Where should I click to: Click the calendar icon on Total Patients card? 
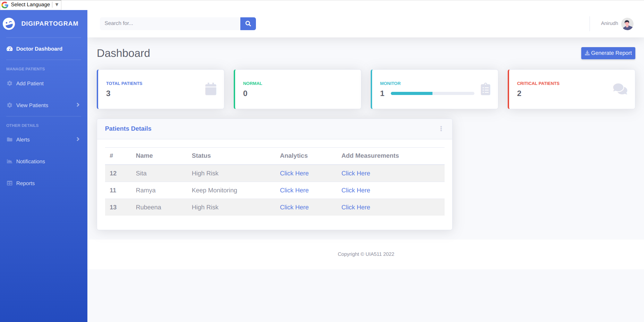coord(211,89)
